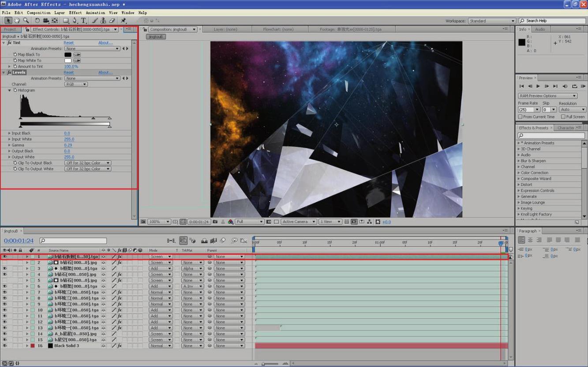588x367 pixels.
Task: Click the Amount to Tint 100.0% value
Action: tap(71, 67)
